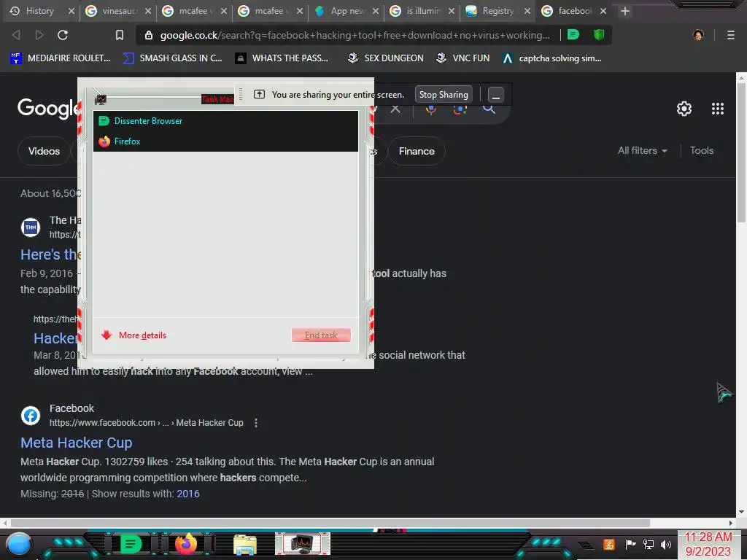Show results with 2016 link

click(x=188, y=494)
